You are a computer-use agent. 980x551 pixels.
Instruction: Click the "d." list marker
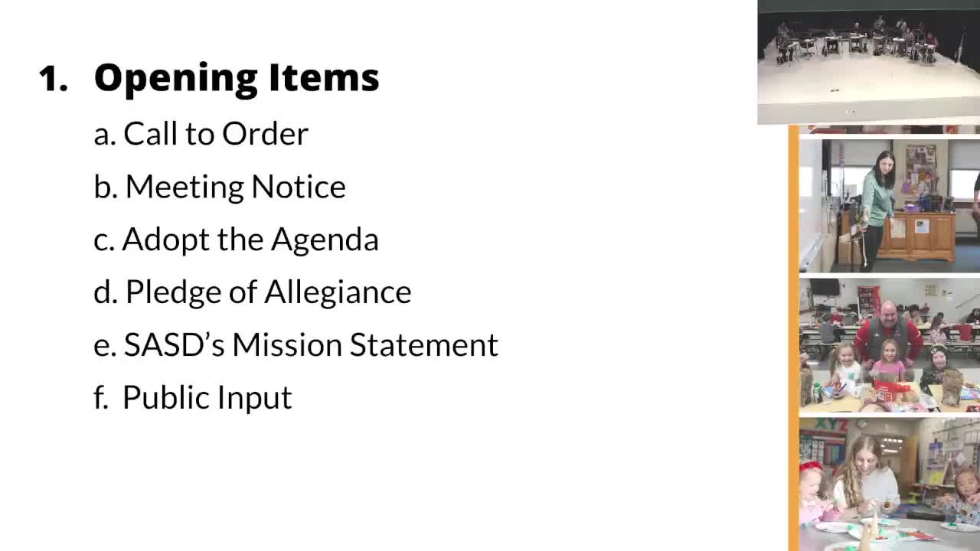tap(106, 292)
